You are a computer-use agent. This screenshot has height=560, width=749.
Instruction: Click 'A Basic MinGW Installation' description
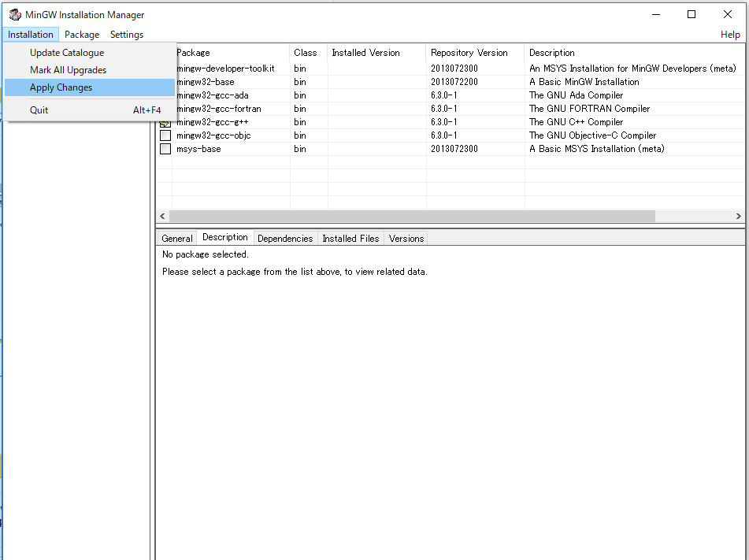584,82
